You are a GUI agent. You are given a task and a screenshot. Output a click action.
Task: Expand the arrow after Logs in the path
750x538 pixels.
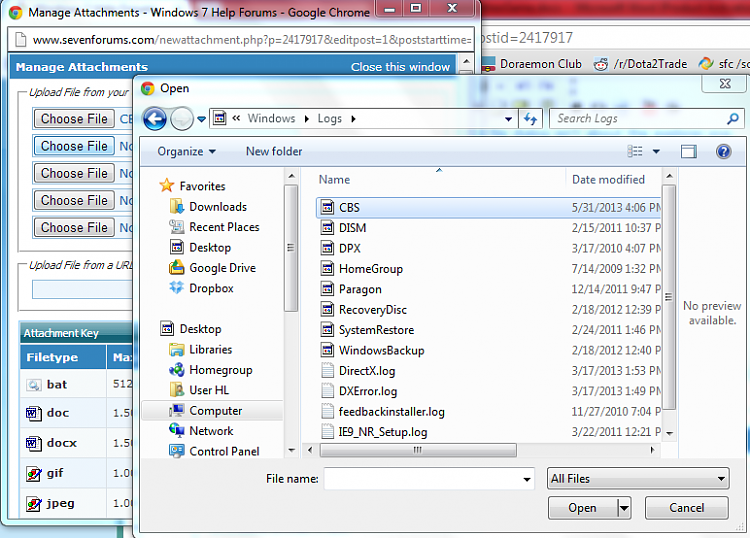353,119
